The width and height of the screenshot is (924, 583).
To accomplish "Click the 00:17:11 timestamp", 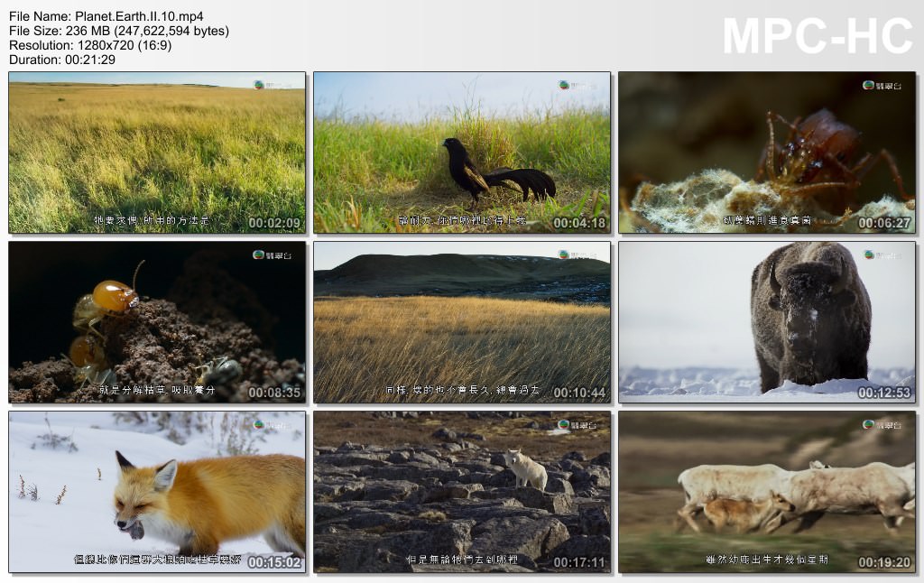I will pos(579,562).
